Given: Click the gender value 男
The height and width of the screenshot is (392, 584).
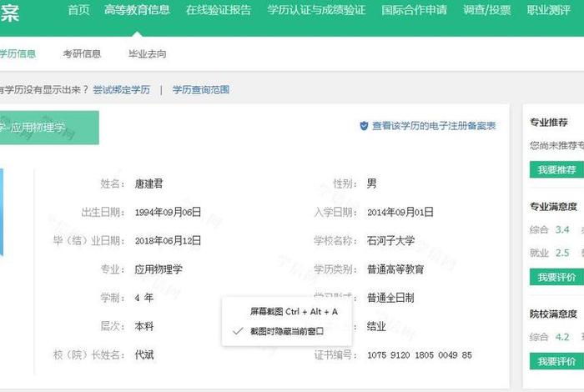Looking at the screenshot, I should pos(372,183).
